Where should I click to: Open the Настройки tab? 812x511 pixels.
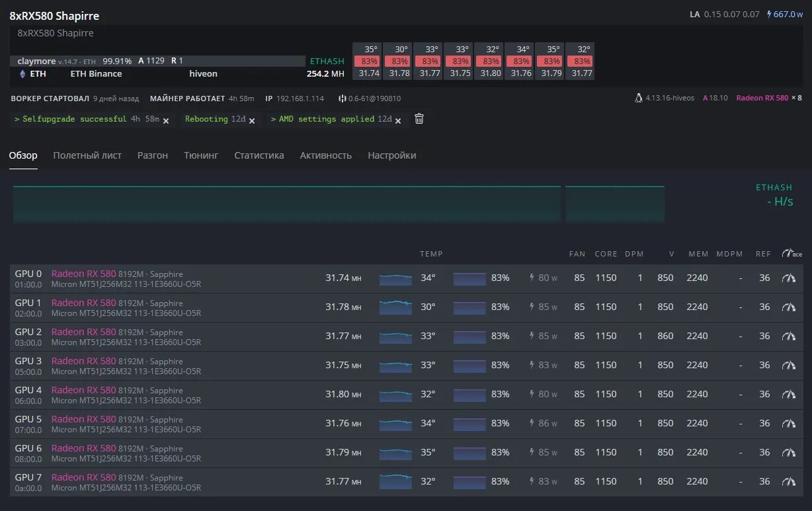pos(392,155)
